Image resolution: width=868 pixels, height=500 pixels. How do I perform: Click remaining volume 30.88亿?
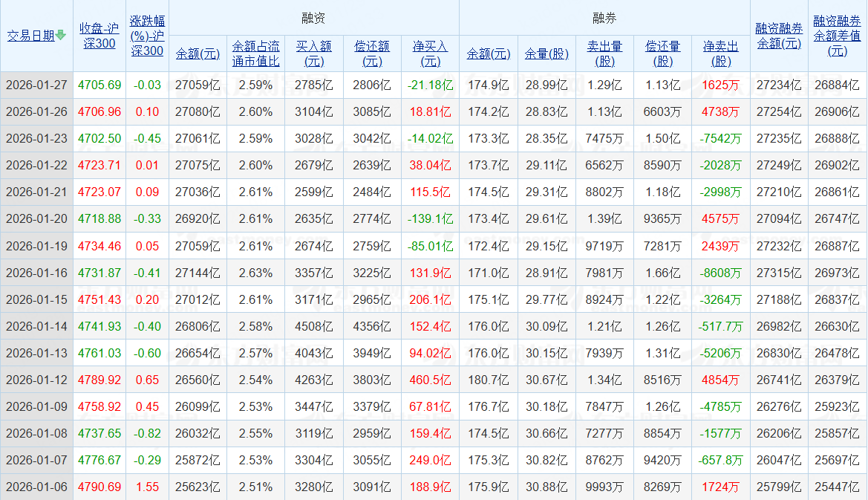click(546, 487)
